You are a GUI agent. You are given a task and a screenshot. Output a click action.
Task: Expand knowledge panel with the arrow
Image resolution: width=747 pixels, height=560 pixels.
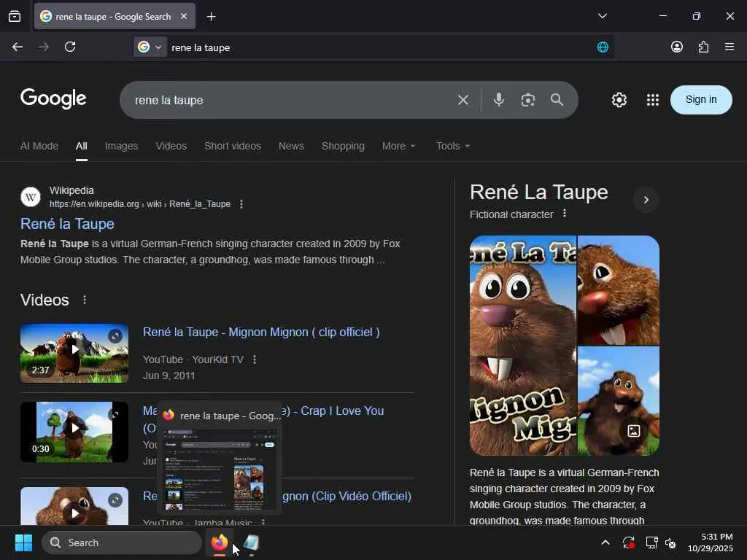646,200
